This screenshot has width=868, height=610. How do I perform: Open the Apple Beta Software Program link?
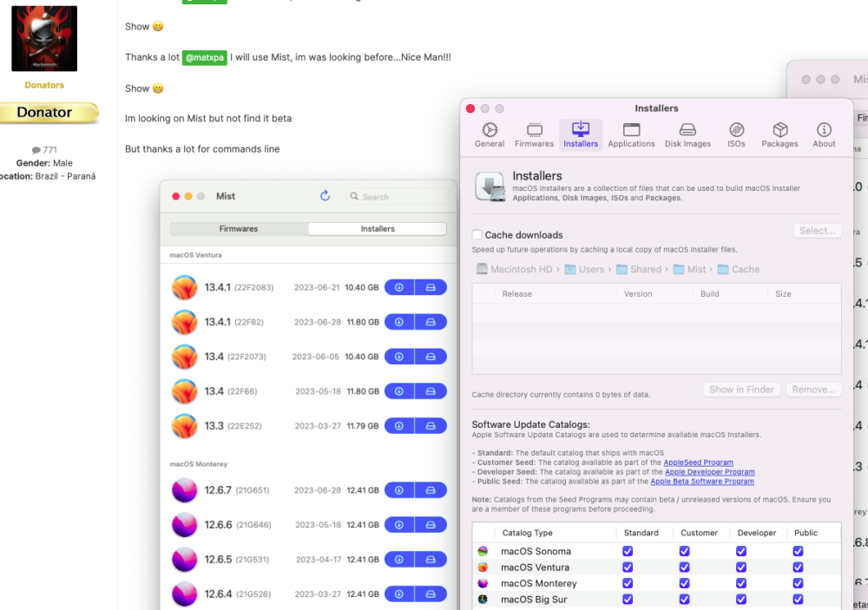(702, 482)
